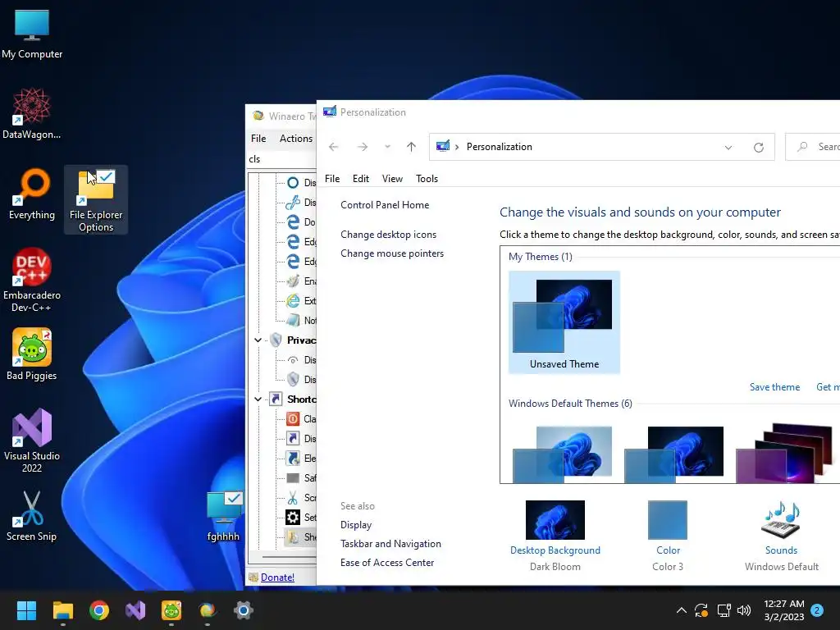
Task: Open Screen Snip desktop shortcut
Action: 32,516
